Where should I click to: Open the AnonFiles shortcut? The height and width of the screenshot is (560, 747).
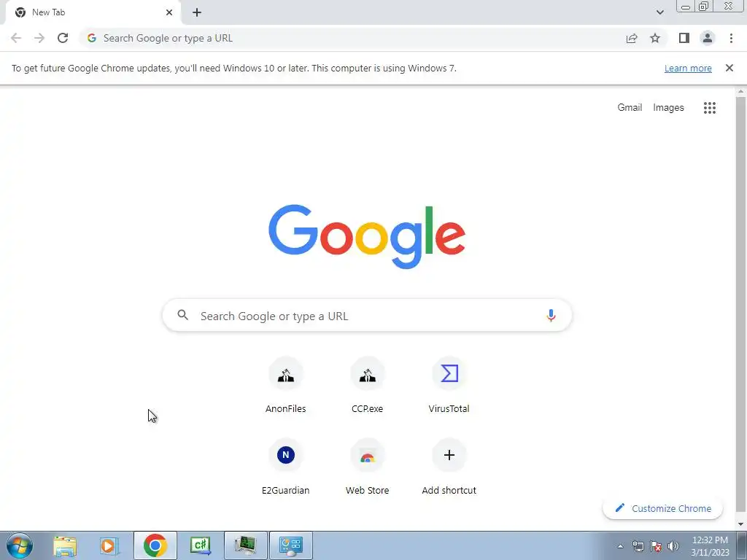click(285, 385)
